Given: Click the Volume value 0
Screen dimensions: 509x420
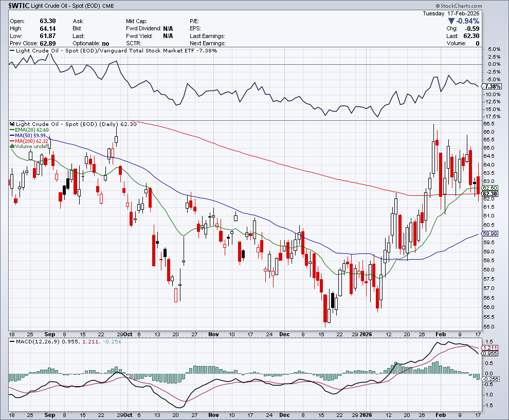Looking at the screenshot, I should tap(478, 44).
